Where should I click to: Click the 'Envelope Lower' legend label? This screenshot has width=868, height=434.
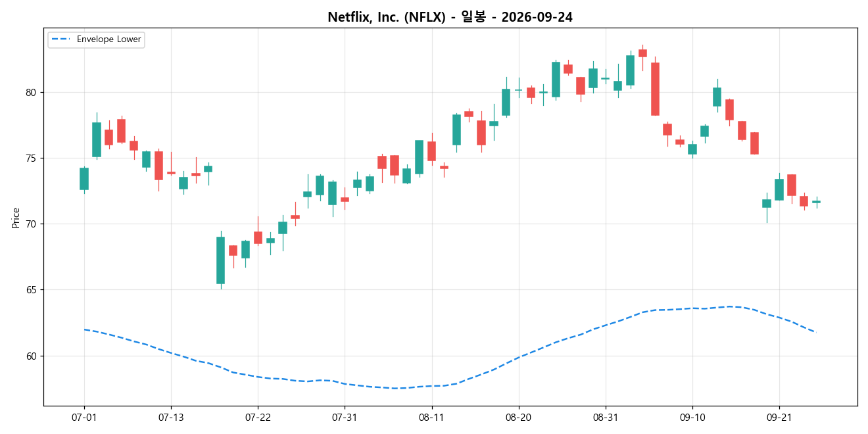coord(108,39)
